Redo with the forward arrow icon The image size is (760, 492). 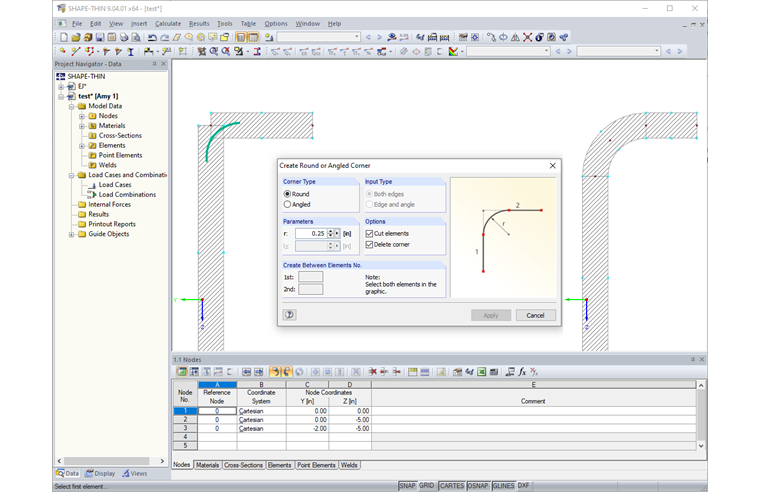[164, 37]
